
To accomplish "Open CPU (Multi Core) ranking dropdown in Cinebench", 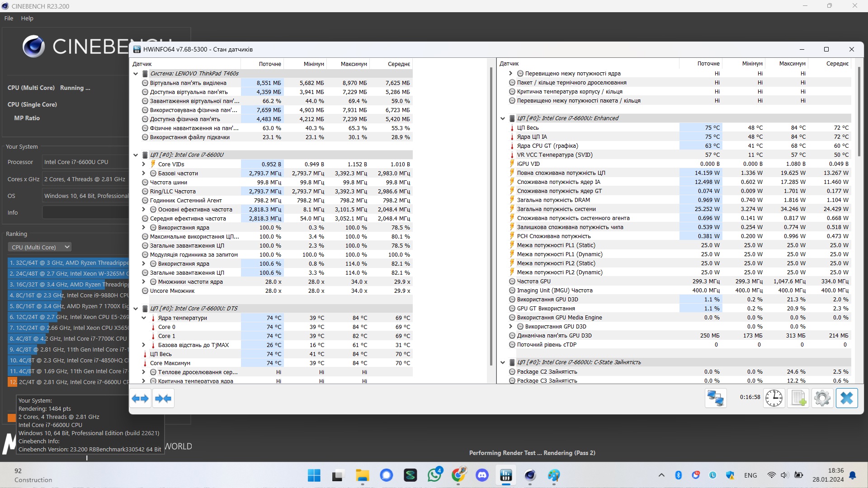I will [x=40, y=247].
